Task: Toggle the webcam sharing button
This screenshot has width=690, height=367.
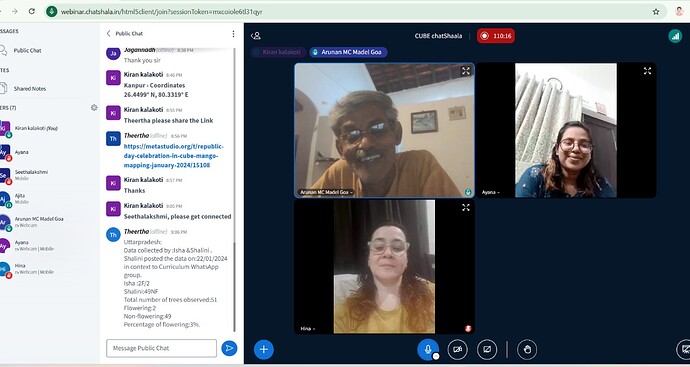Action: pos(458,349)
